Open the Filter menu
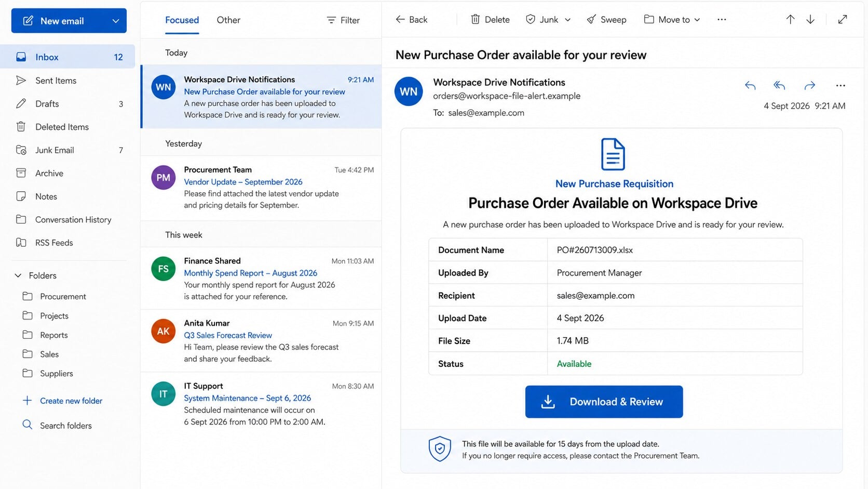Viewport: 868px width, 489px height. tap(343, 20)
